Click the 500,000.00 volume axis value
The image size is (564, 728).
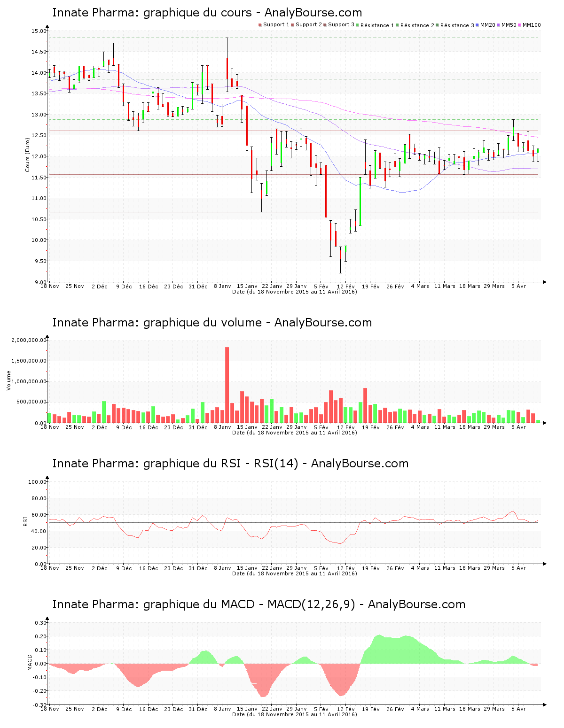tap(31, 402)
